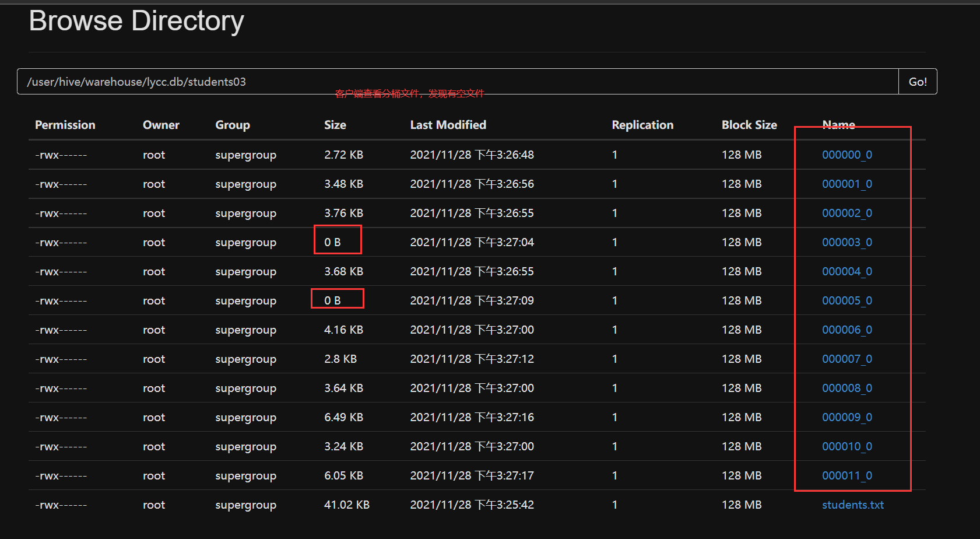Select the 3.48 KB size cell
The image size is (980, 539).
tap(343, 184)
